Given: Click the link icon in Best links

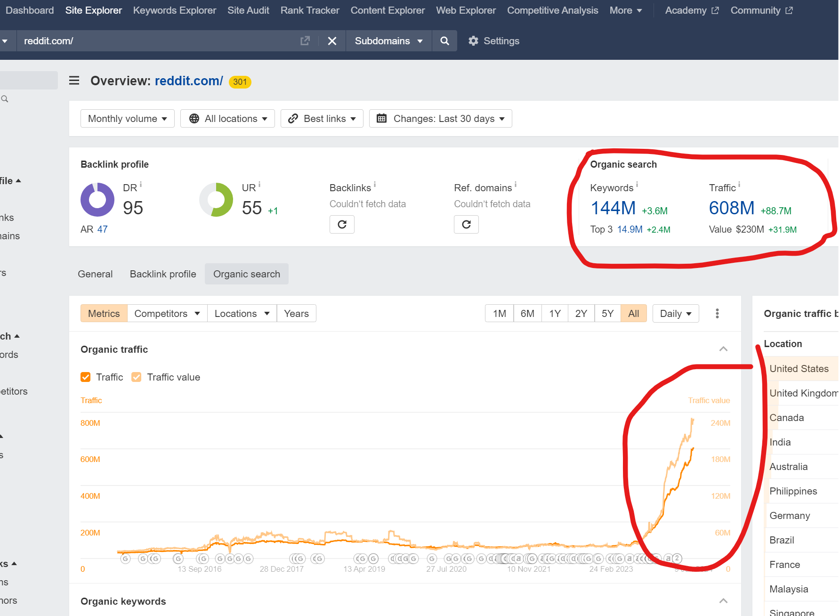Looking at the screenshot, I should click(x=293, y=119).
